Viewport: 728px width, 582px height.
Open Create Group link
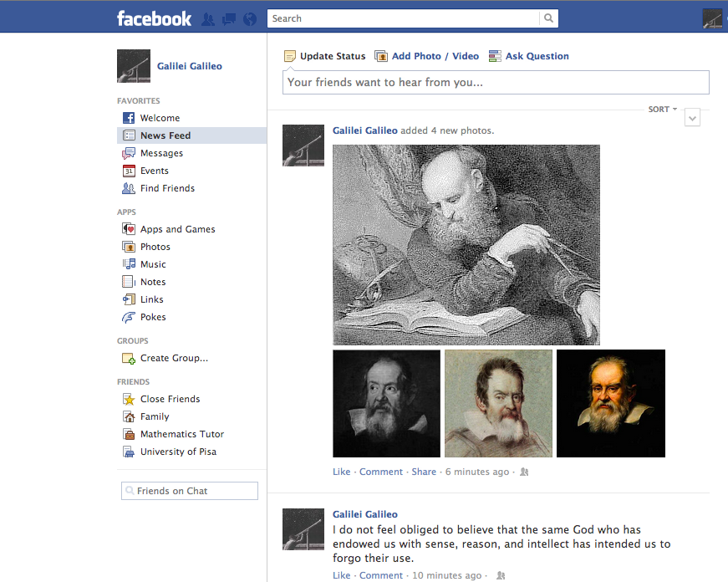coord(174,358)
